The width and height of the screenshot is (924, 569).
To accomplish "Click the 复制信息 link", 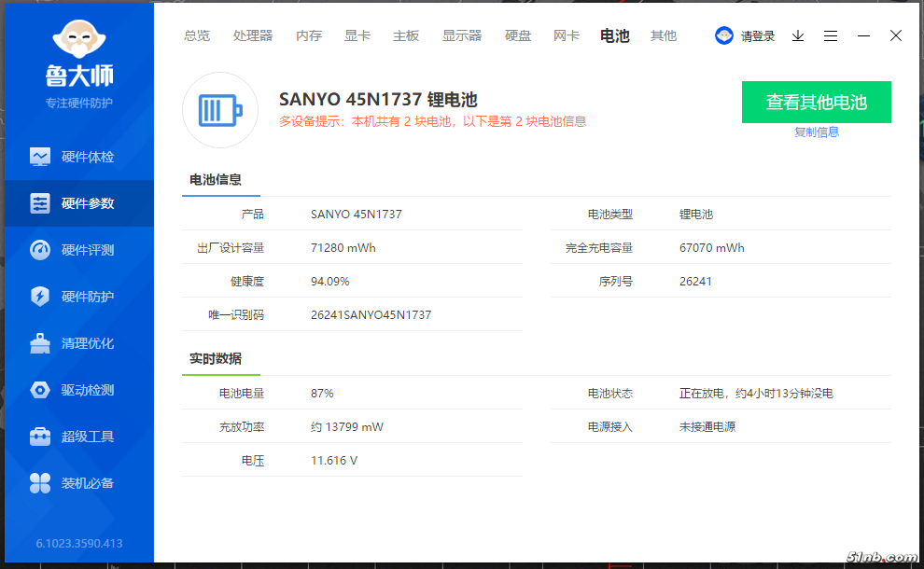I will [817, 132].
